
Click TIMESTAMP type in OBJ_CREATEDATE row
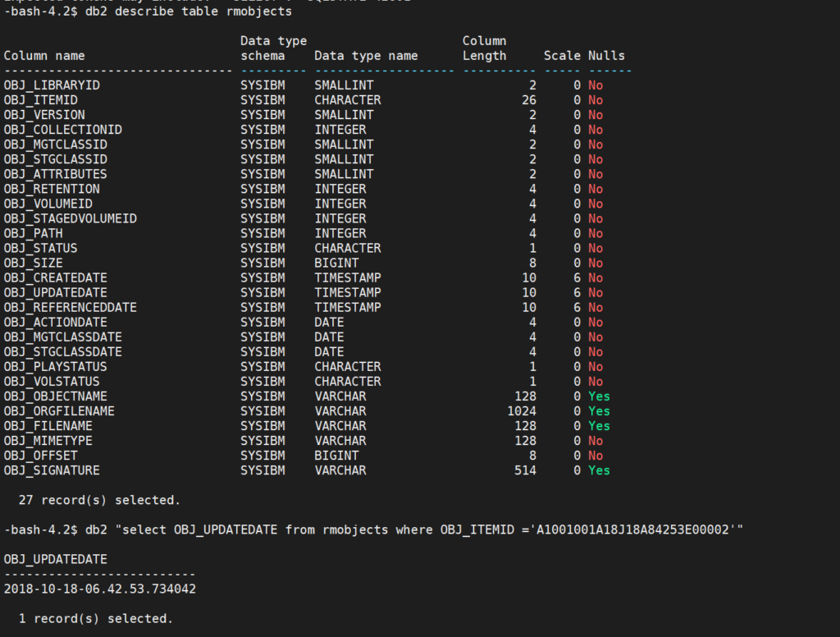[x=348, y=277]
